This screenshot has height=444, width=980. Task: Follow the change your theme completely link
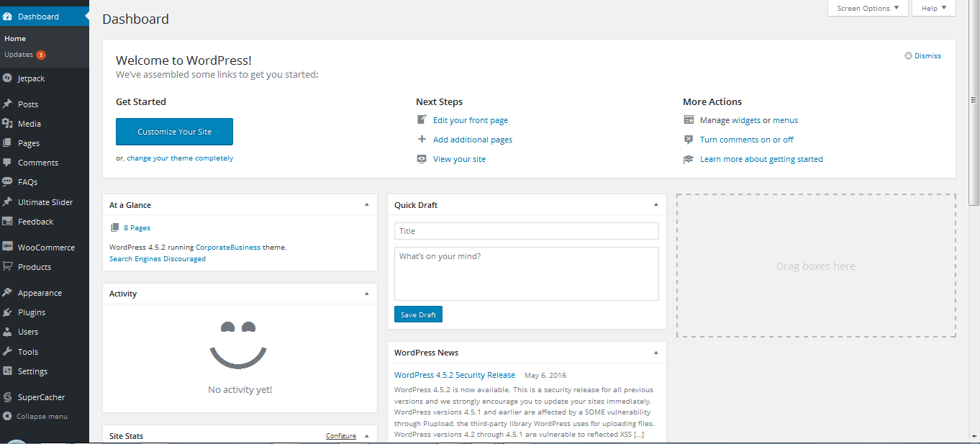[x=180, y=158]
